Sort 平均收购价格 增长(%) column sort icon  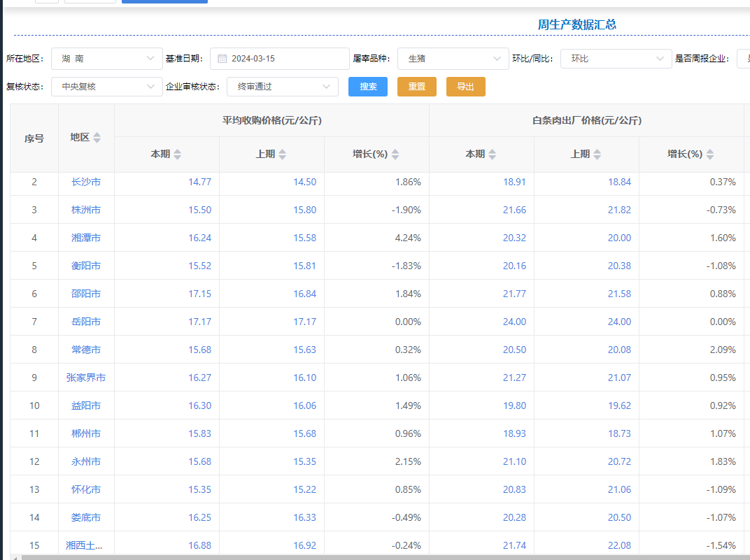(x=395, y=155)
